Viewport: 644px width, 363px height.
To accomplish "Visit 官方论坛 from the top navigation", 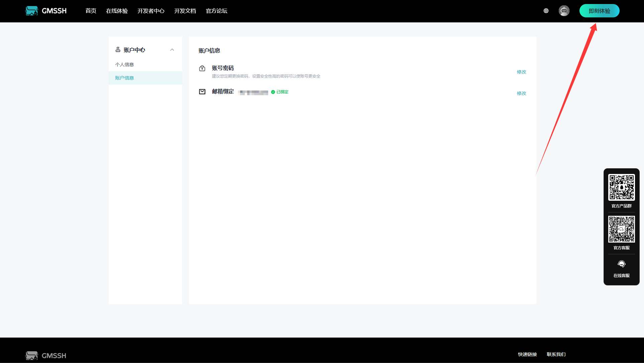I will click(x=217, y=11).
